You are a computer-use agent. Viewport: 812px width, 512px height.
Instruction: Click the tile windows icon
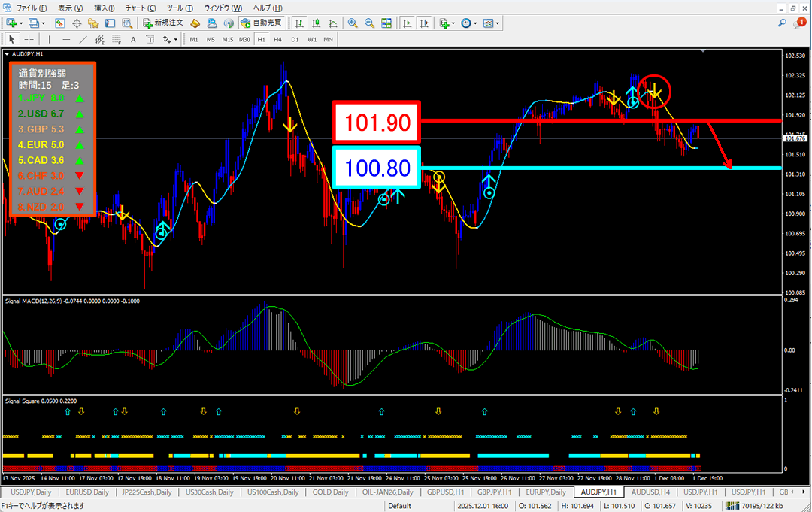tap(387, 23)
